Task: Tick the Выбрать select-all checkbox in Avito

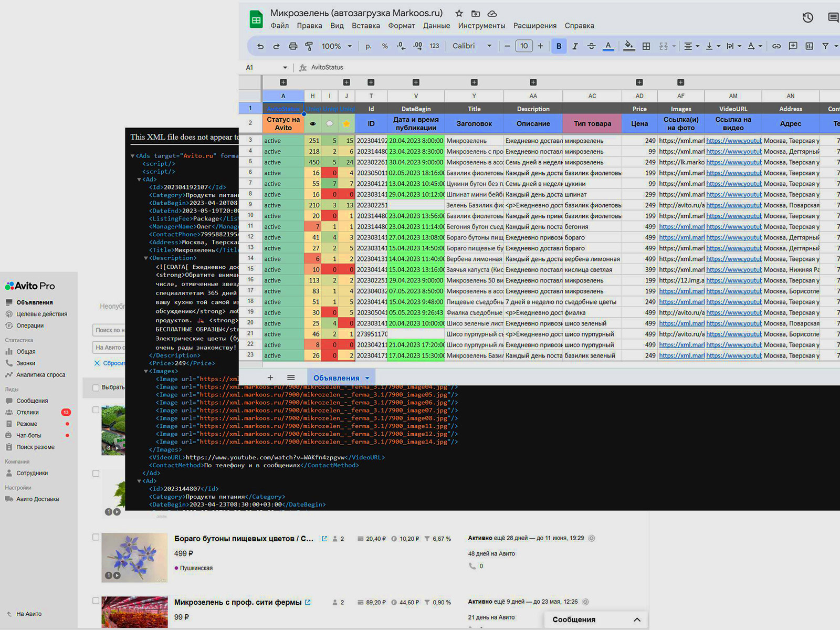Action: (96, 387)
